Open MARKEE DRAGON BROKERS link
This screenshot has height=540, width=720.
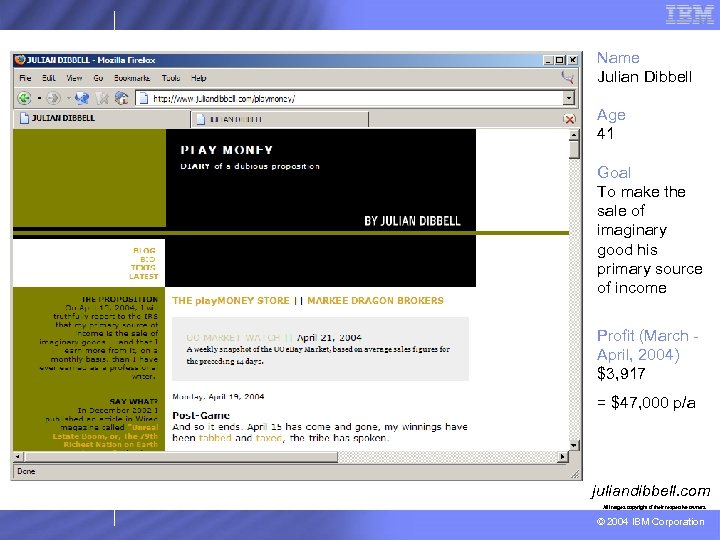375,301
